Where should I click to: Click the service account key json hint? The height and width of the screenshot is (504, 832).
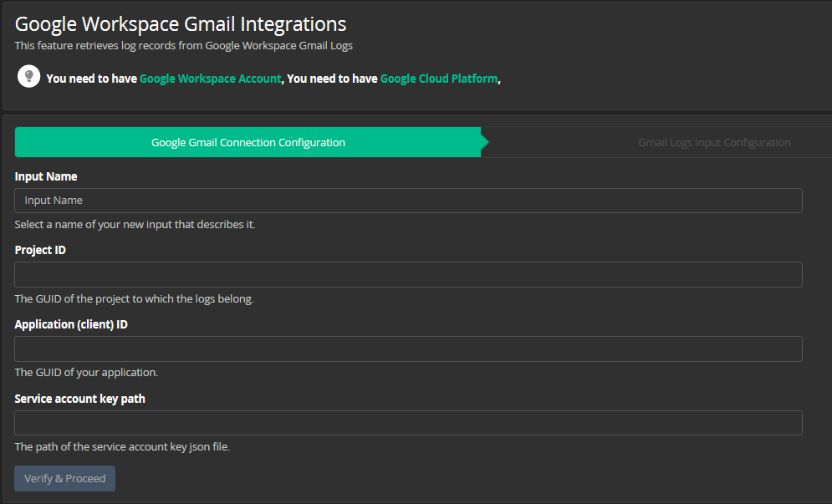click(122, 446)
